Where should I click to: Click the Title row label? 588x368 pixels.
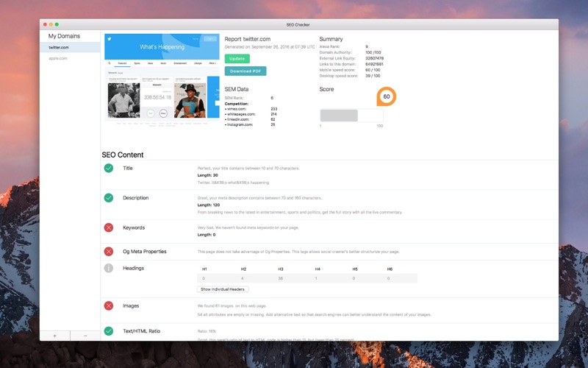click(128, 169)
